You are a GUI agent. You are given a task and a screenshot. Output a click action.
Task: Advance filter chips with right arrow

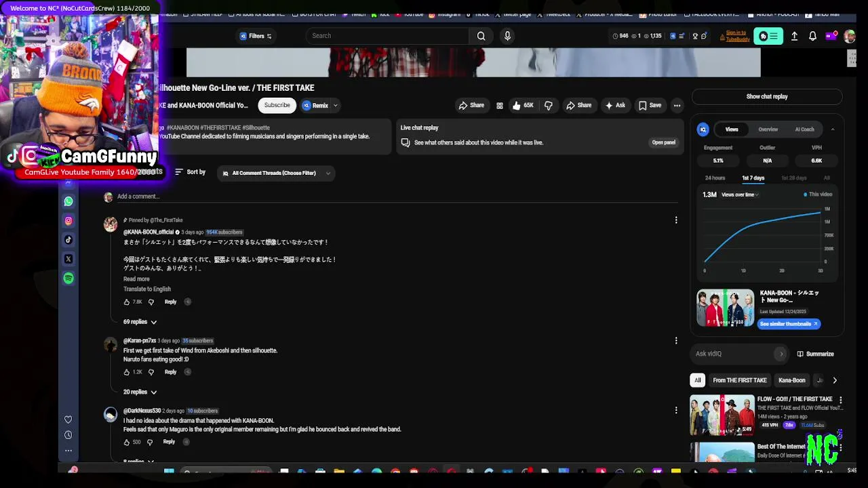[834, 380]
